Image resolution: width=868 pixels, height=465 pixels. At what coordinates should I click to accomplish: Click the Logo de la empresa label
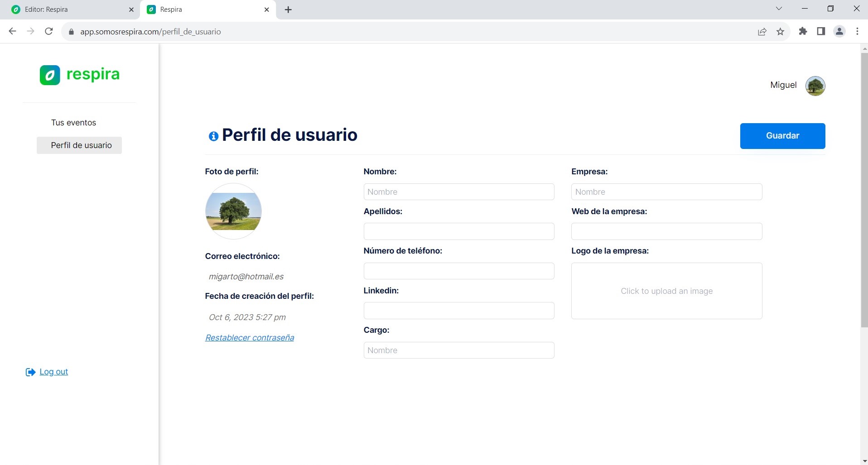coord(610,251)
